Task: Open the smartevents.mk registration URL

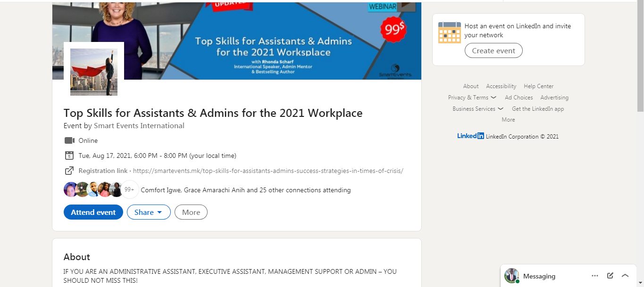Action: pos(268,171)
